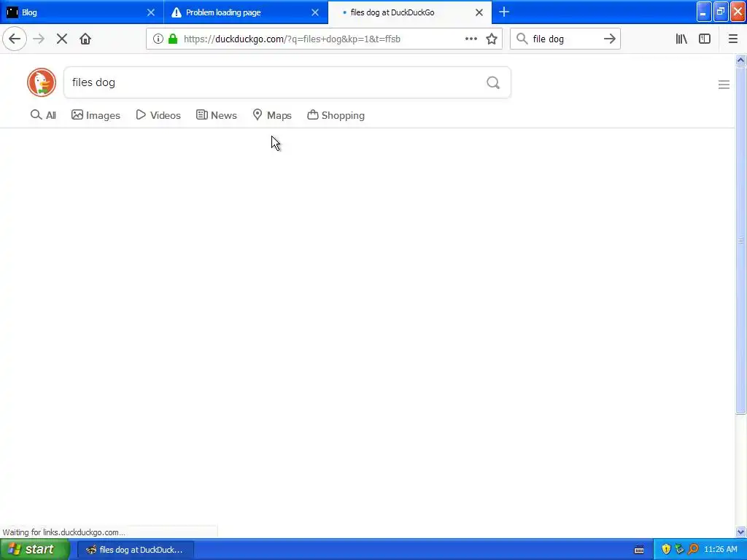Close the Blog tab
This screenshot has width=747, height=560.
(151, 12)
